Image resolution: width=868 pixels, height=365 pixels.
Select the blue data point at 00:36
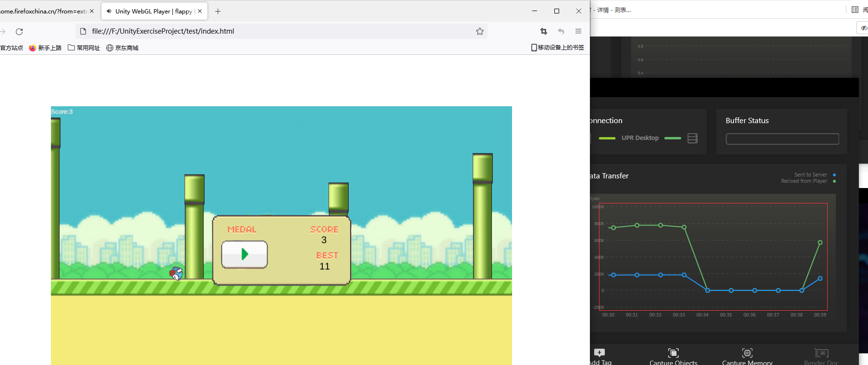tap(755, 290)
